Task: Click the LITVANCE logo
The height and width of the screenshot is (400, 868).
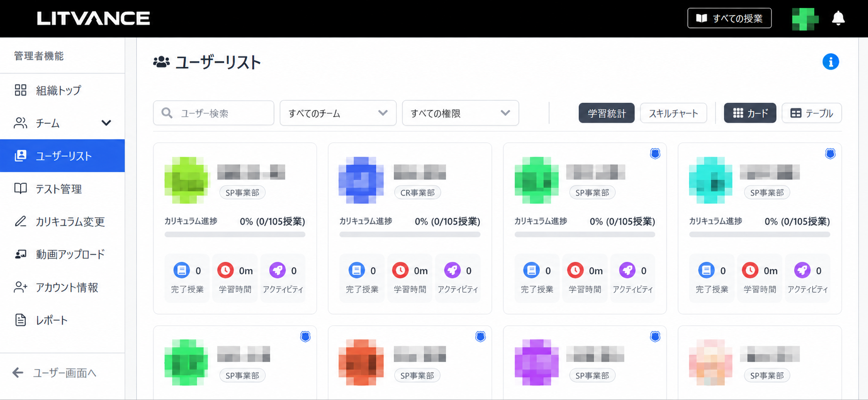Action: point(94,18)
